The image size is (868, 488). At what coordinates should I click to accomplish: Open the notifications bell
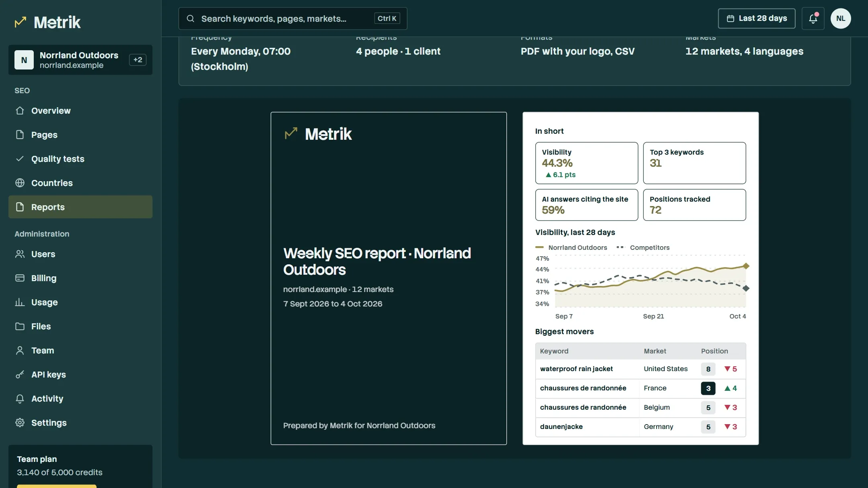[813, 18]
